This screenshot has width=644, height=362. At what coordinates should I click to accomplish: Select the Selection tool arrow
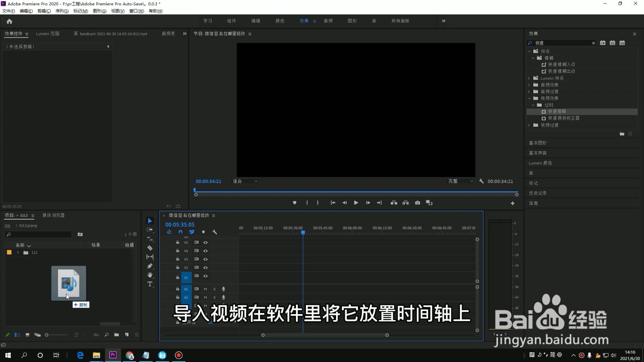coord(150,221)
